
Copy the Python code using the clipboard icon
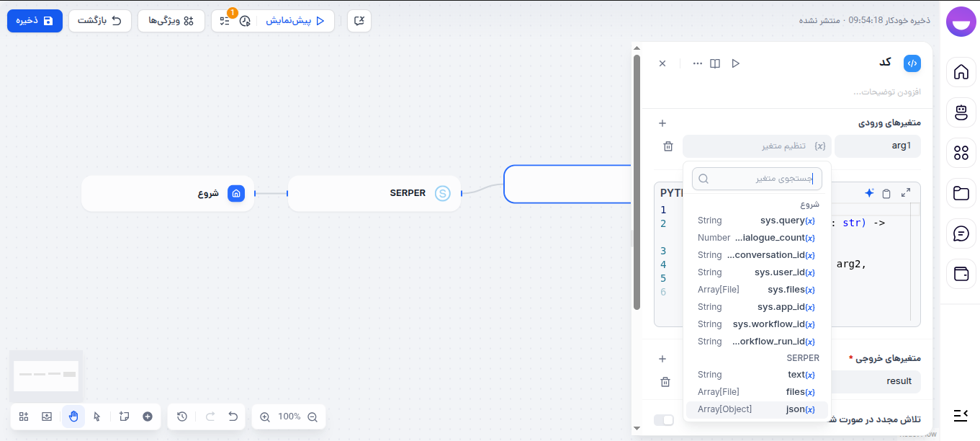click(887, 192)
